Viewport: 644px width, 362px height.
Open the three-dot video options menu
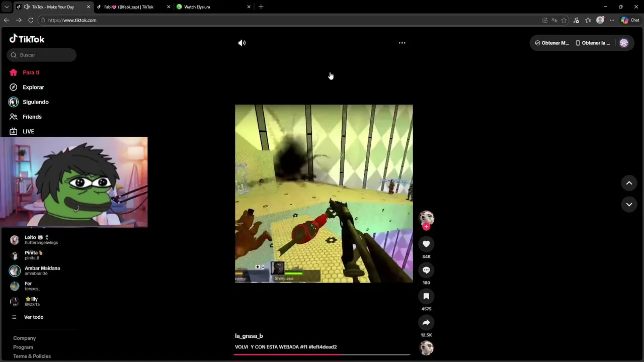[402, 43]
